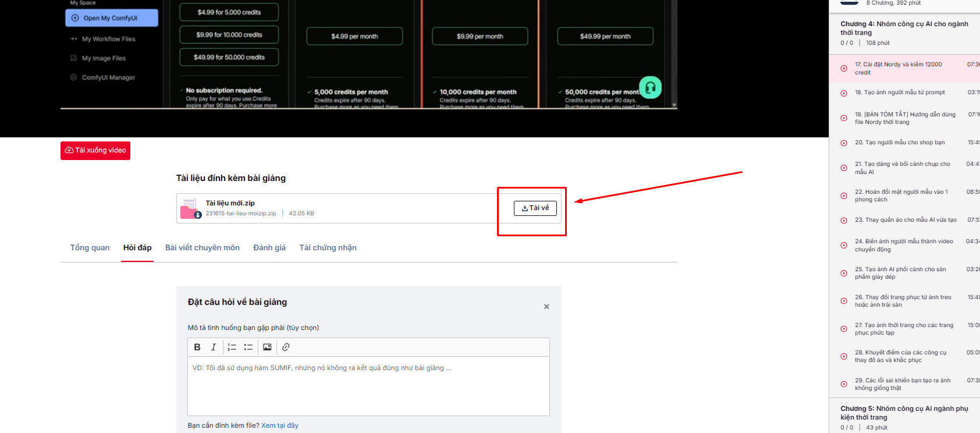
Task: Click play icon for lesson 19
Action: 844,118
